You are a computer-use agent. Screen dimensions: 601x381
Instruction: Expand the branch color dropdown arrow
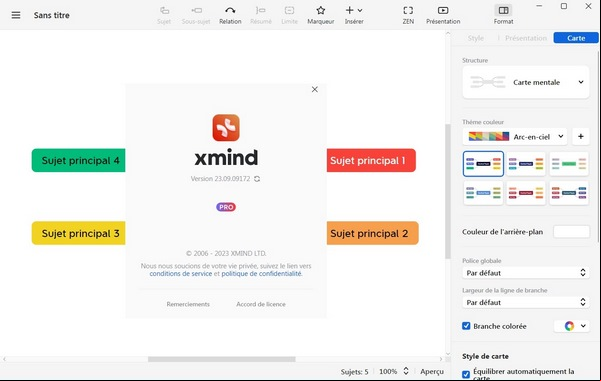(583, 326)
